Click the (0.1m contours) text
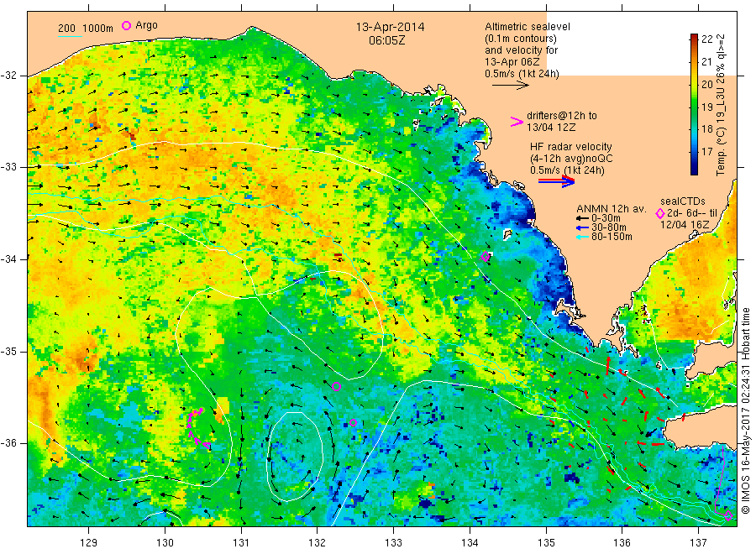The height and width of the screenshot is (554, 756). pos(521,39)
